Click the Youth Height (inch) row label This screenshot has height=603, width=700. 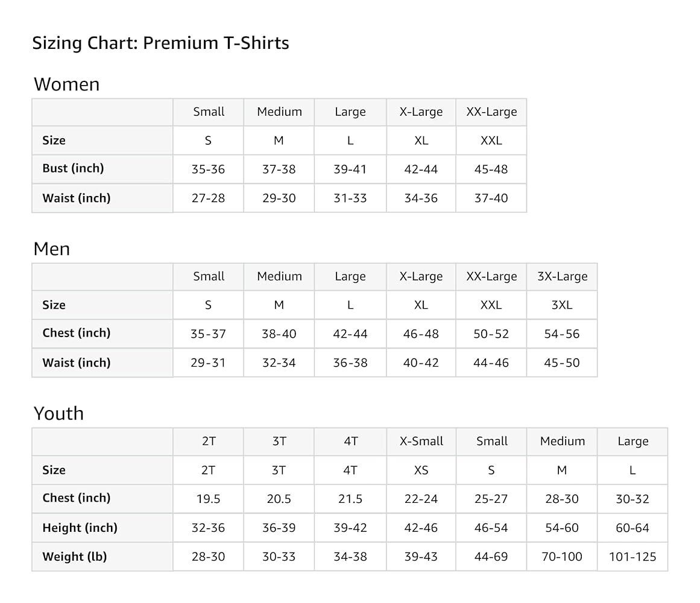coord(80,528)
